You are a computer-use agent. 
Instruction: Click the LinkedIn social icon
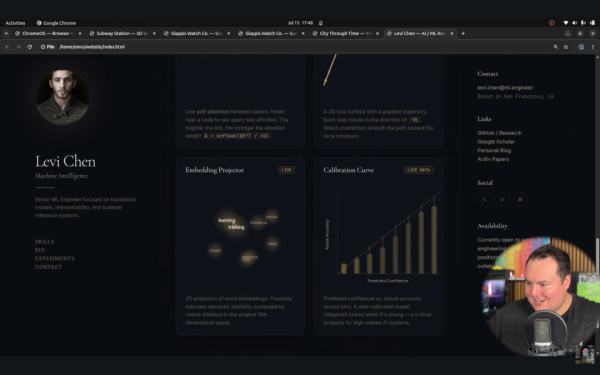click(x=502, y=199)
